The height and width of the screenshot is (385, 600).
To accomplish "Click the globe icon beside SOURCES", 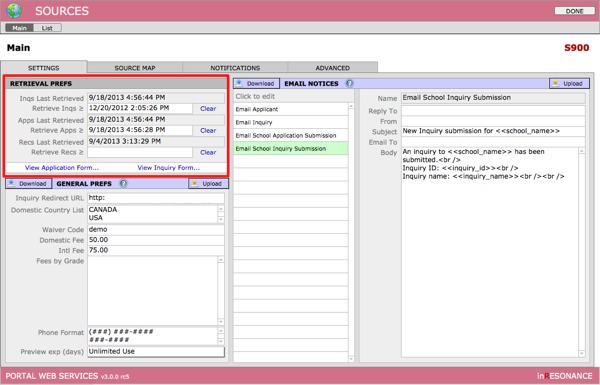I will coord(14,11).
